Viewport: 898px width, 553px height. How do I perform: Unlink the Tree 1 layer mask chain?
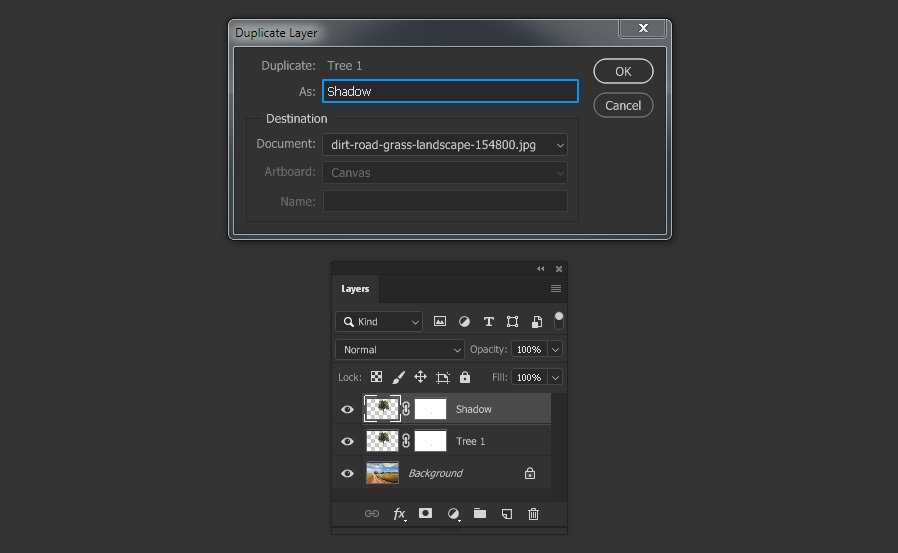[x=406, y=441]
